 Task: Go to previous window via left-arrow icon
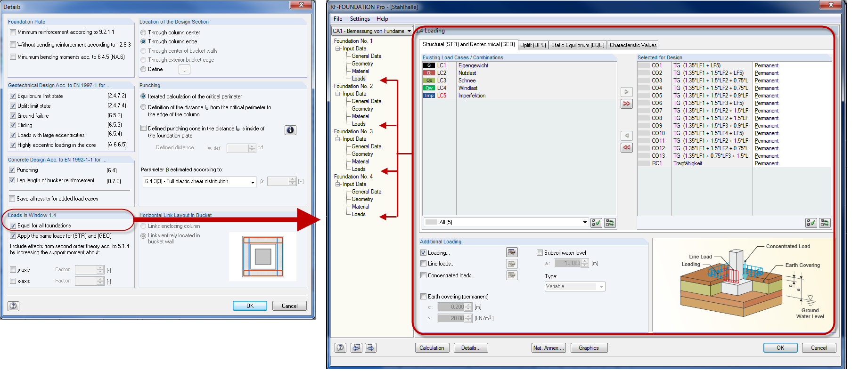point(356,347)
